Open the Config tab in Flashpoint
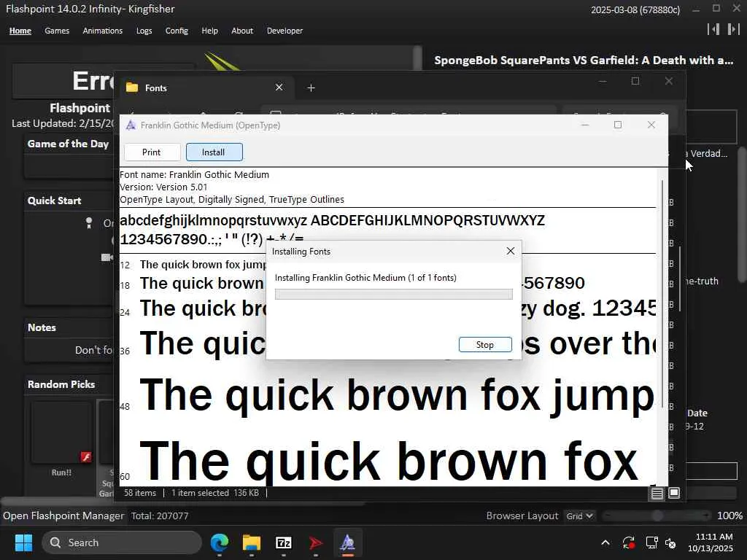Image resolution: width=747 pixels, height=560 pixels. [177, 31]
